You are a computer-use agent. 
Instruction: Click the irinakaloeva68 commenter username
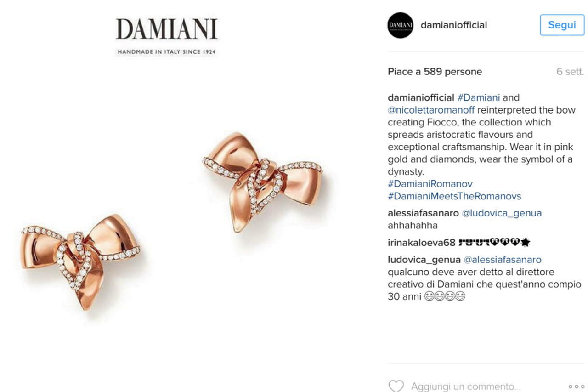point(421,242)
